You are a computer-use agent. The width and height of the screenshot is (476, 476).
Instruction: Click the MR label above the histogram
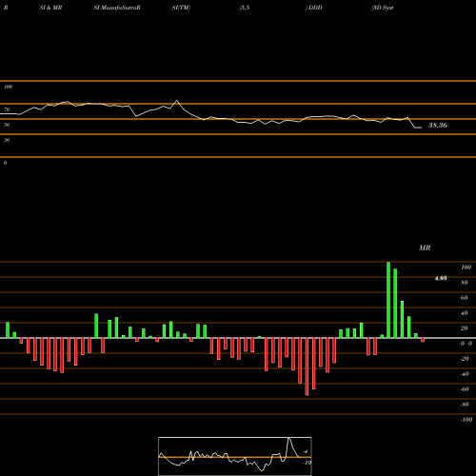point(425,248)
